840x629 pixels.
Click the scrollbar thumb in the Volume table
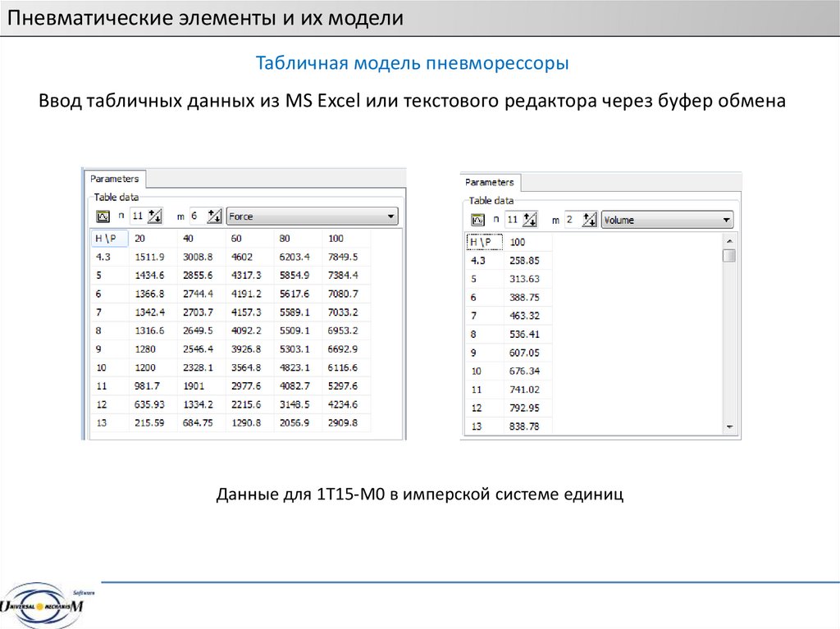point(728,255)
